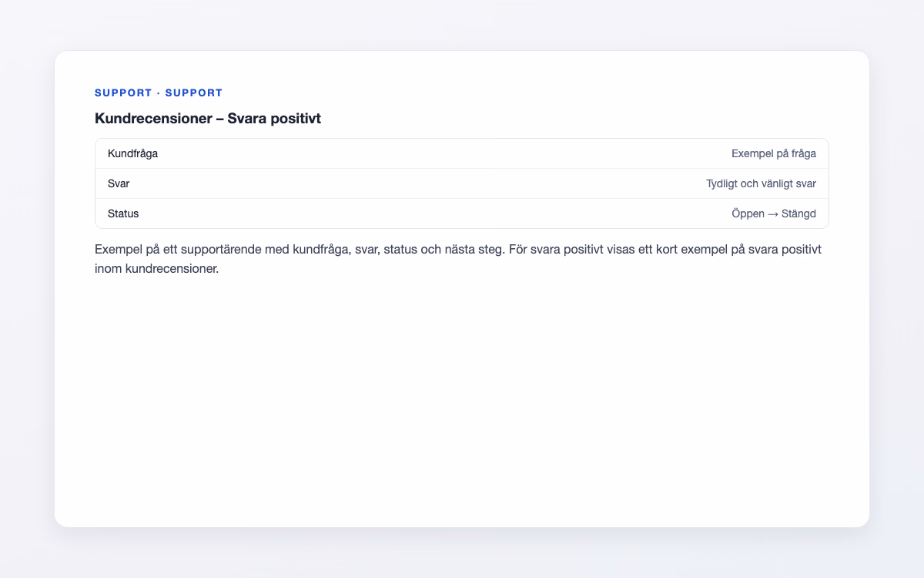Click the Svar row label
The height and width of the screenshot is (578, 924).
(x=119, y=183)
